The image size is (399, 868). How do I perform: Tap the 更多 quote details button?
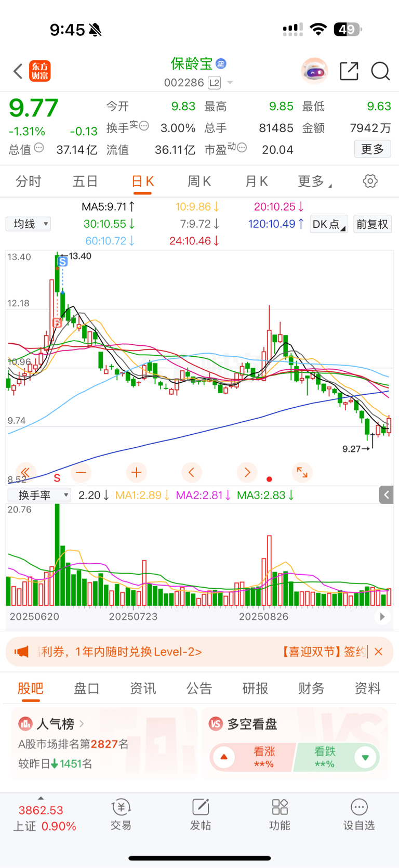tap(373, 149)
